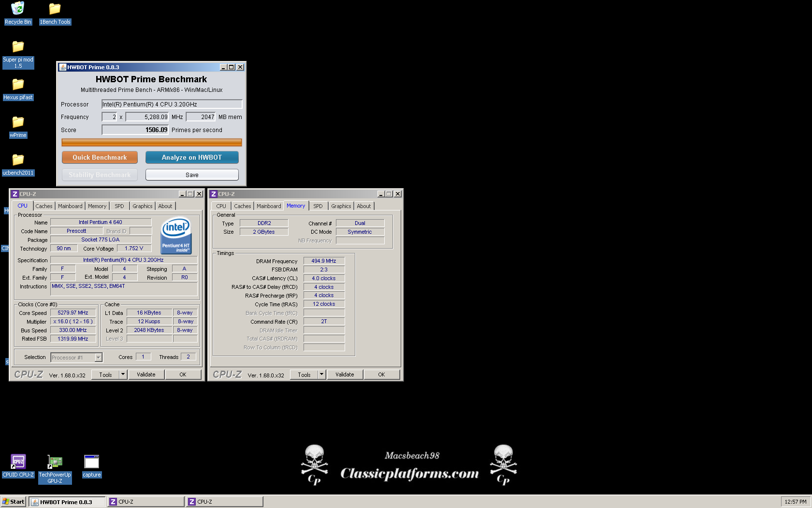This screenshot has height=508, width=812.
Task: Click the Instructions value MMX, SSE, SSE2, SSE3, EM64T
Action: click(x=124, y=289)
